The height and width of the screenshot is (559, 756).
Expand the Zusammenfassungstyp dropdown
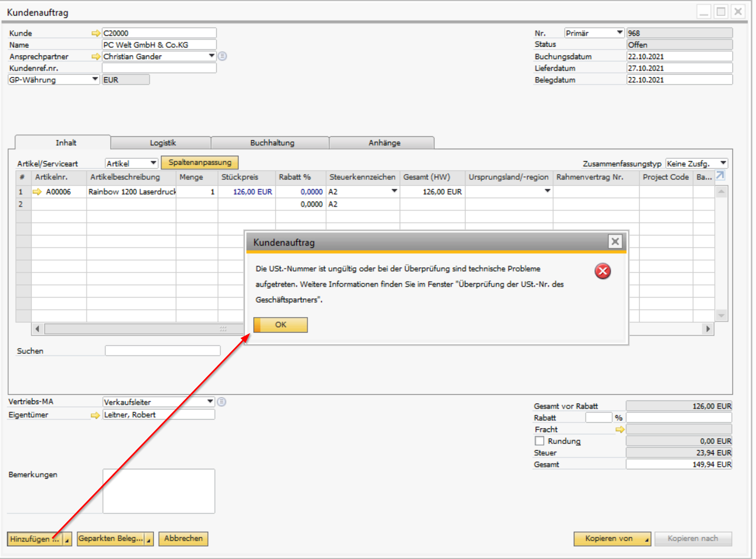point(723,163)
